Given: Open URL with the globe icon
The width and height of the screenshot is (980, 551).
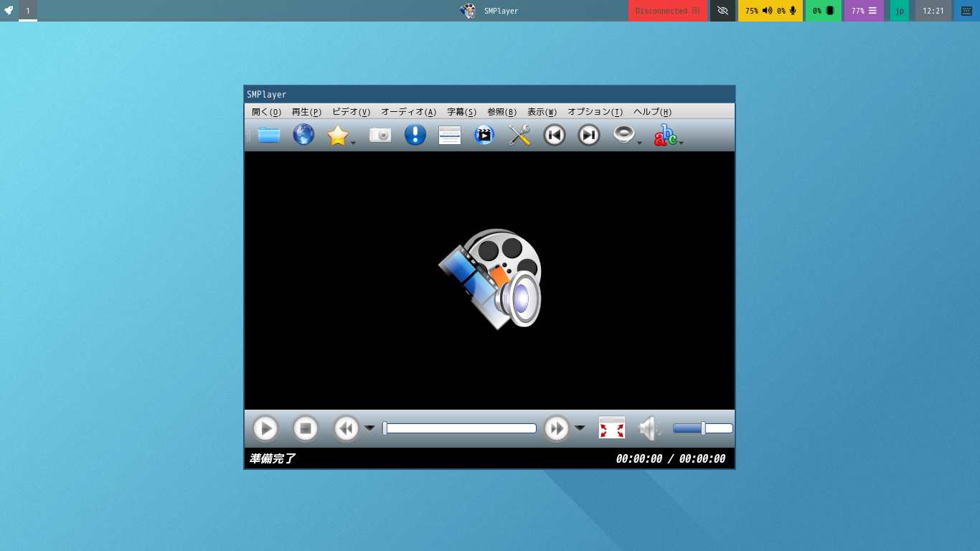Looking at the screenshot, I should 303,135.
